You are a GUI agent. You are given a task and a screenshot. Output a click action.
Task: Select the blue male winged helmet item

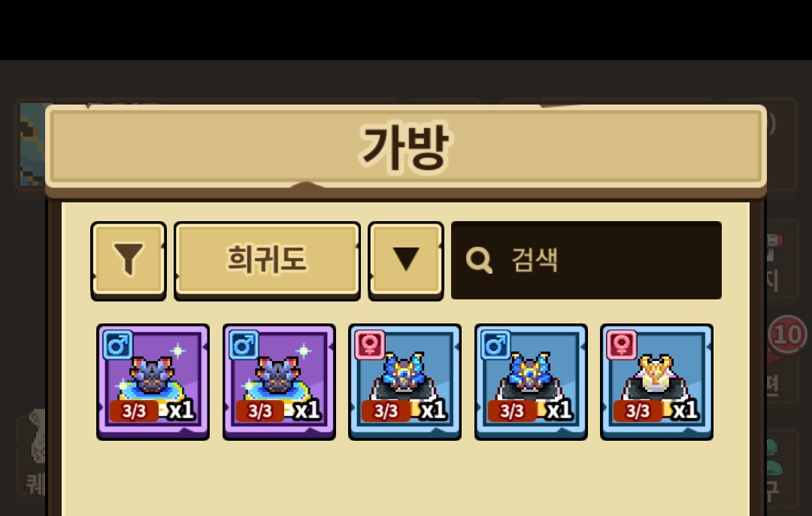(x=531, y=382)
